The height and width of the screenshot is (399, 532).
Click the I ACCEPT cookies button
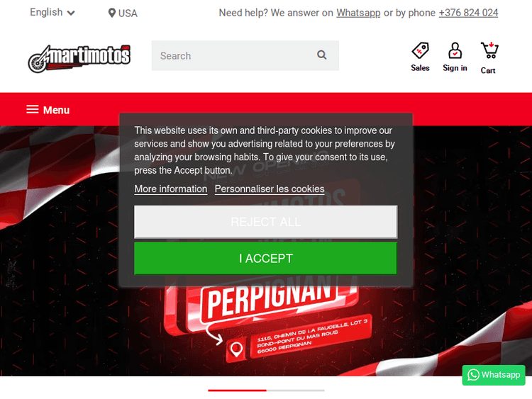click(266, 258)
